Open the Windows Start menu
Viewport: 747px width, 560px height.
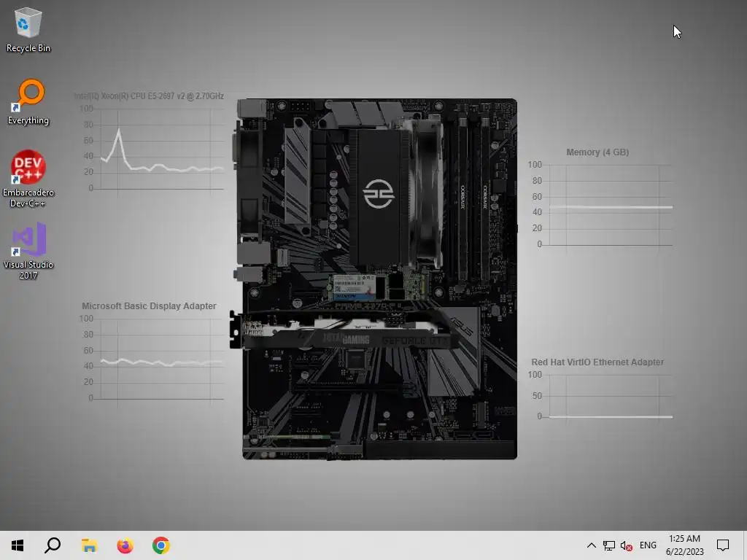pyautogui.click(x=18, y=545)
